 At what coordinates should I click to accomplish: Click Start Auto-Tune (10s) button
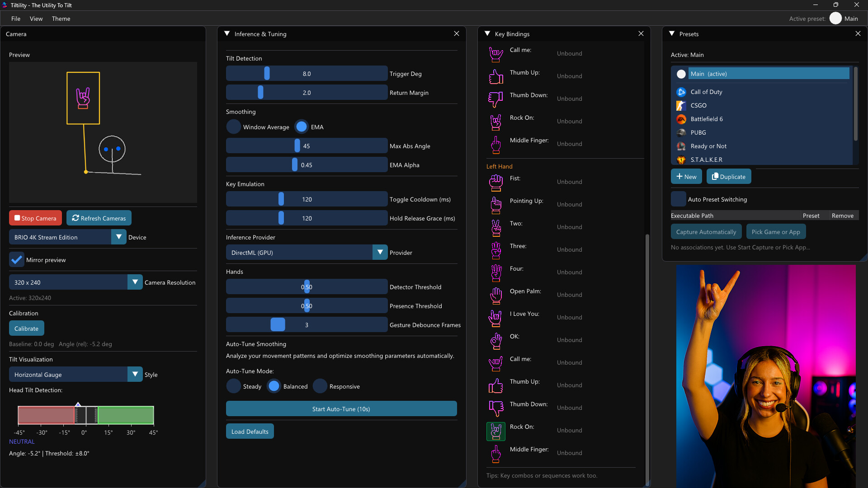[x=341, y=409]
